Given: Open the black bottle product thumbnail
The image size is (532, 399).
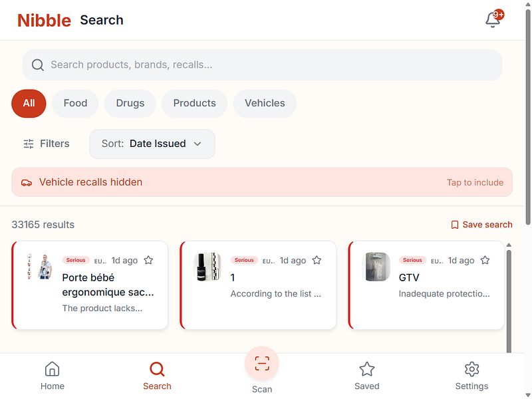Looking at the screenshot, I should pos(207,267).
